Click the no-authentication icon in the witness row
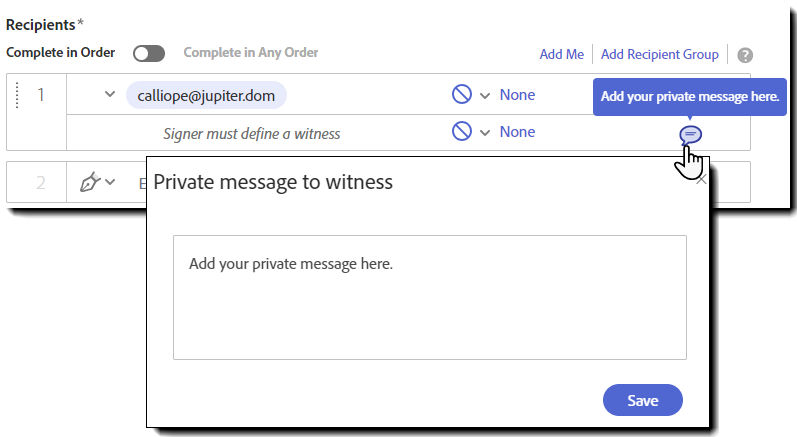 [x=462, y=132]
